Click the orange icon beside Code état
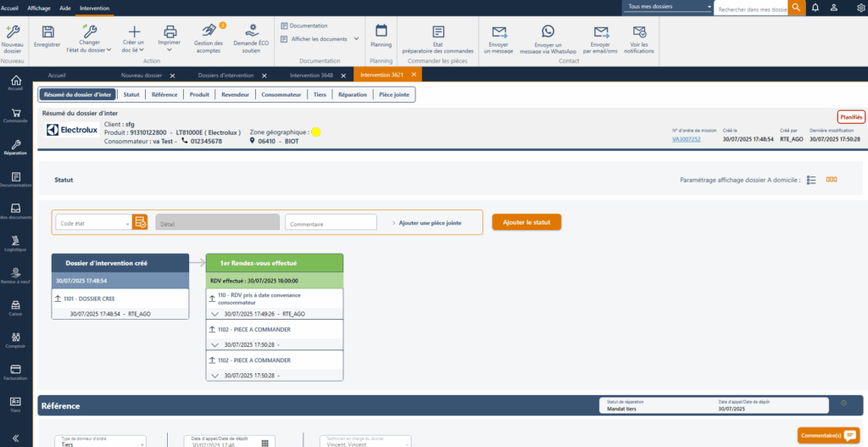 [140, 222]
